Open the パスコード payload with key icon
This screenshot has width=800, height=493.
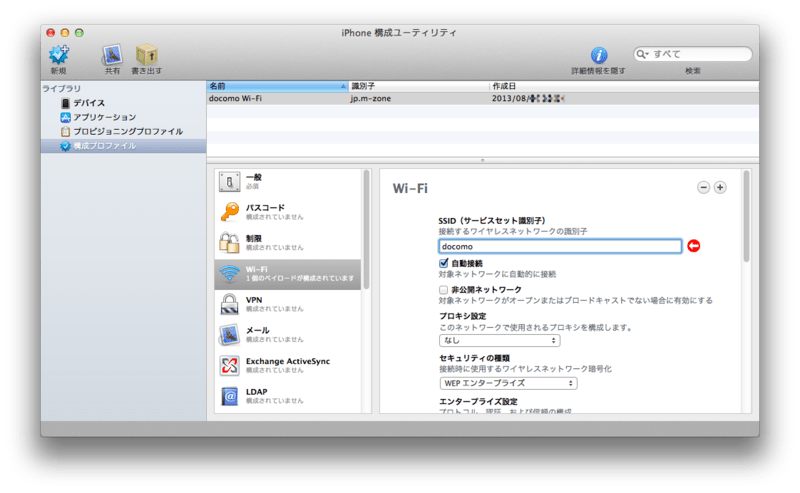pyautogui.click(x=288, y=212)
